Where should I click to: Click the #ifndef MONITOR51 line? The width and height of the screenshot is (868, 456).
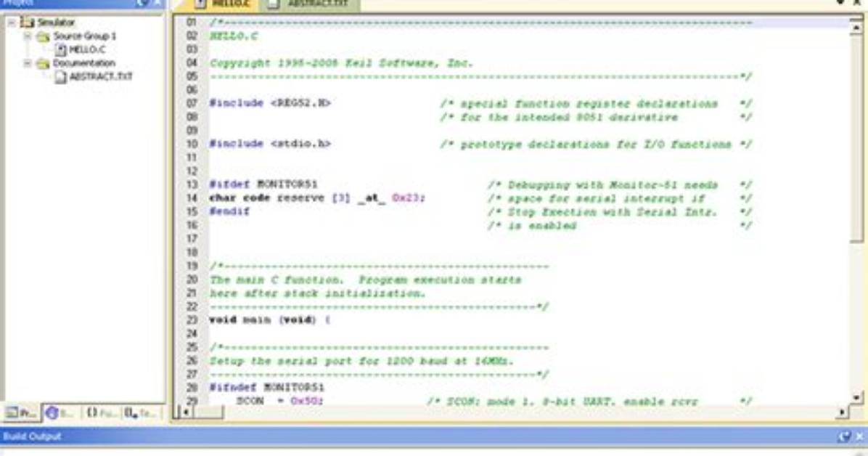(267, 387)
